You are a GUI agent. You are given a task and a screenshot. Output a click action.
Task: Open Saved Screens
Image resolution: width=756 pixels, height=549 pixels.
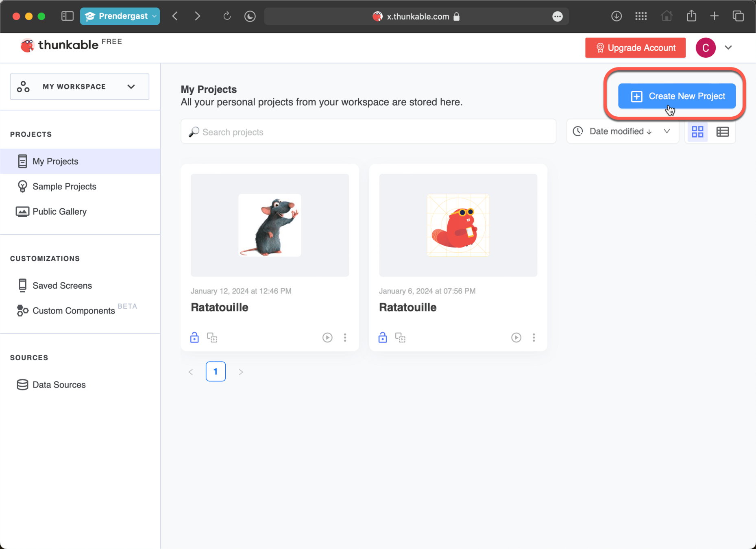[62, 285]
